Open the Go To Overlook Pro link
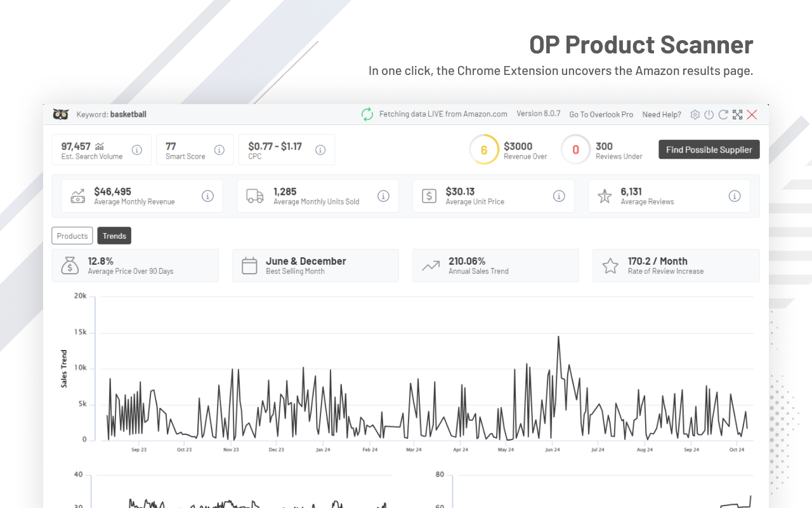 (x=601, y=115)
